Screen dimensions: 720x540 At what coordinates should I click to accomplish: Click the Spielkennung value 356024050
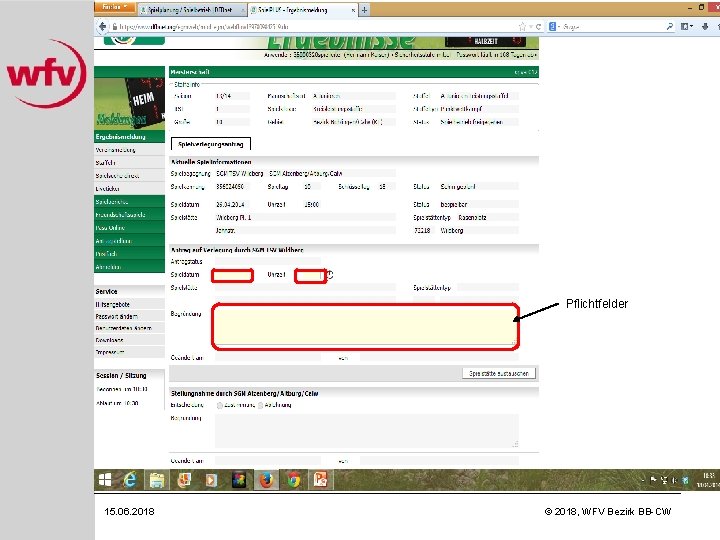230,187
